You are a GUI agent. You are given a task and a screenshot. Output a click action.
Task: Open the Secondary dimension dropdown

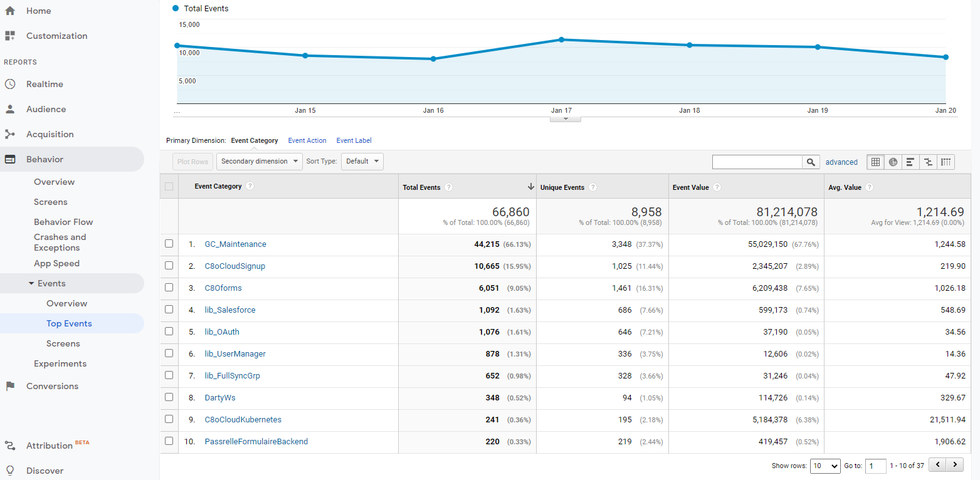[260, 162]
